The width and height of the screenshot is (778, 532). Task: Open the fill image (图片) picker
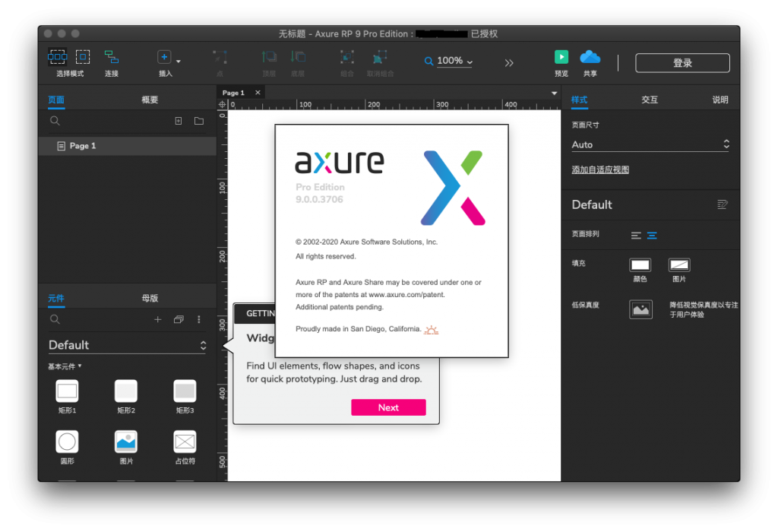point(679,265)
